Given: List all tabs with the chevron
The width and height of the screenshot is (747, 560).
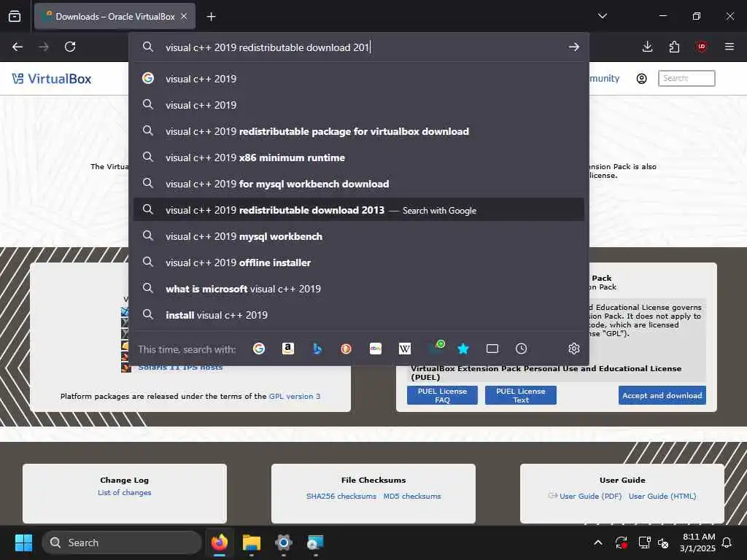Looking at the screenshot, I should [602, 16].
